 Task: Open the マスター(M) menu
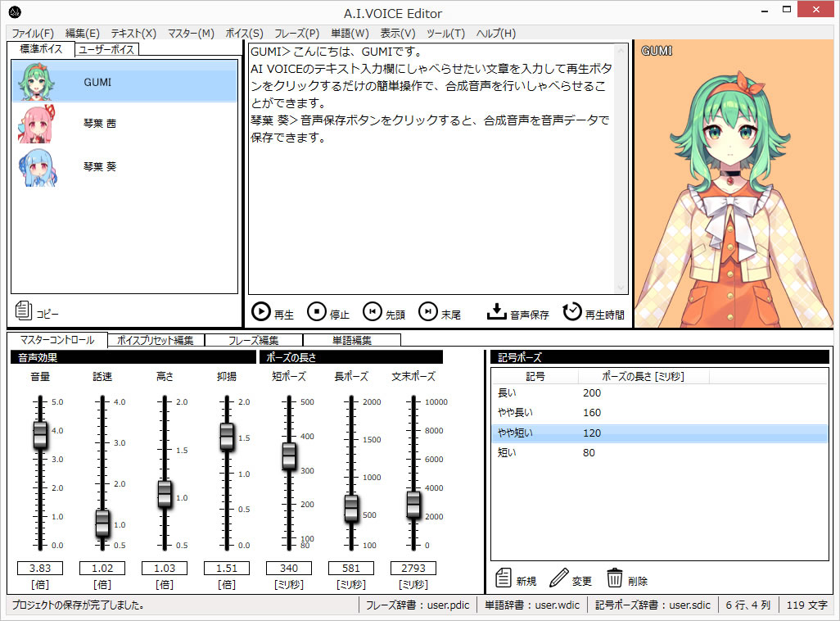pyautogui.click(x=191, y=34)
